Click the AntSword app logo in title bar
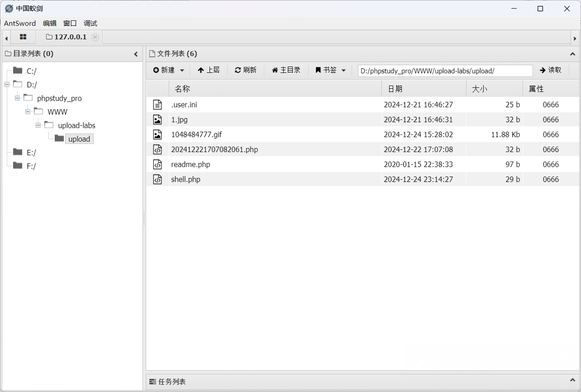Viewport: 581px width, 392px height. (x=9, y=9)
